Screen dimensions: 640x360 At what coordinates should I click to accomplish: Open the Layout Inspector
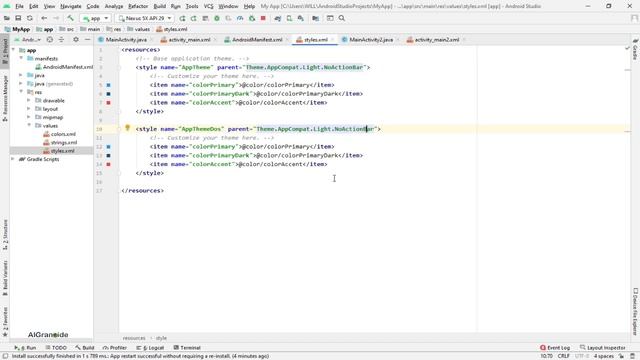(x=602, y=348)
